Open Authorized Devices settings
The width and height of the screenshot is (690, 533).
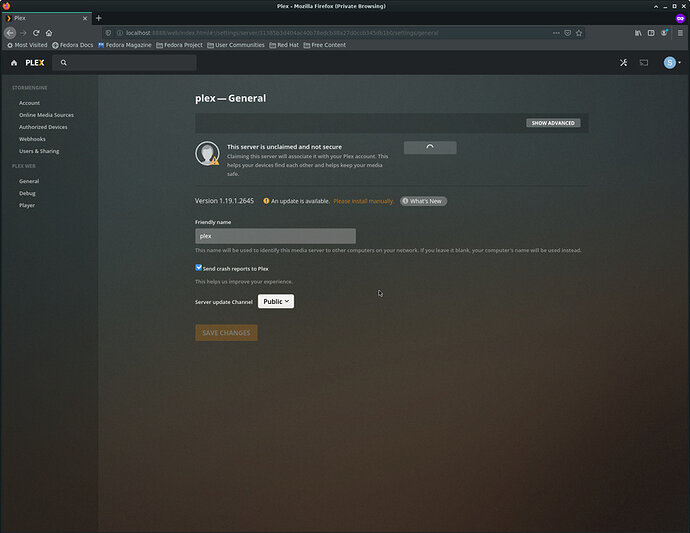pyautogui.click(x=43, y=127)
